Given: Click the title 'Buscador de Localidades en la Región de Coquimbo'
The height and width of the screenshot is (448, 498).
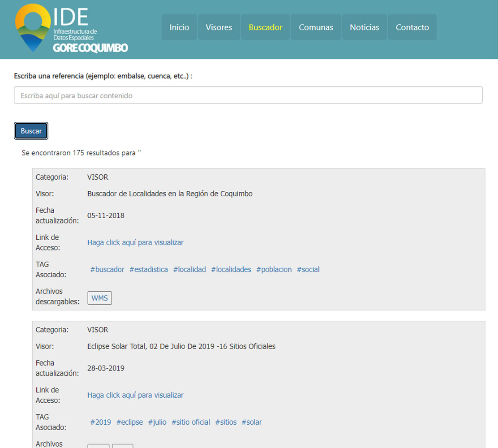Looking at the screenshot, I should point(170,194).
